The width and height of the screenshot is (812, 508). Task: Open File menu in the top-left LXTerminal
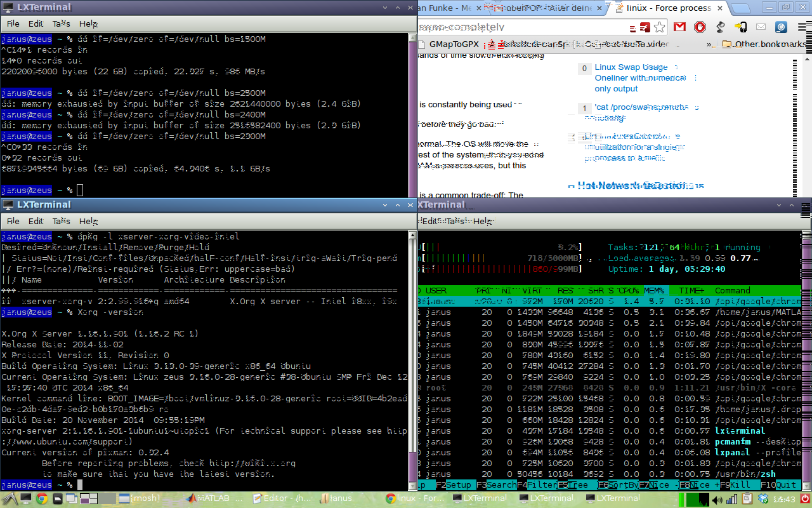[x=13, y=23]
